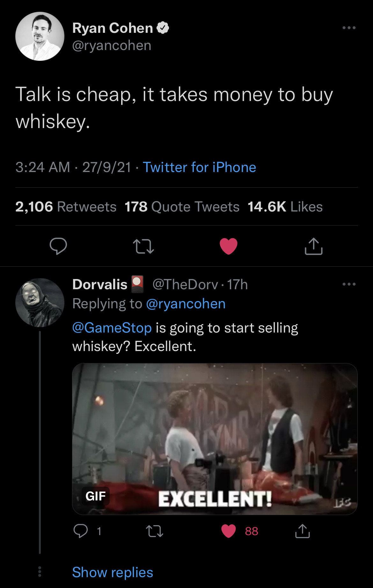The image size is (373, 588).
Task: Share Ryan Cohen's tweet
Action: point(314,246)
